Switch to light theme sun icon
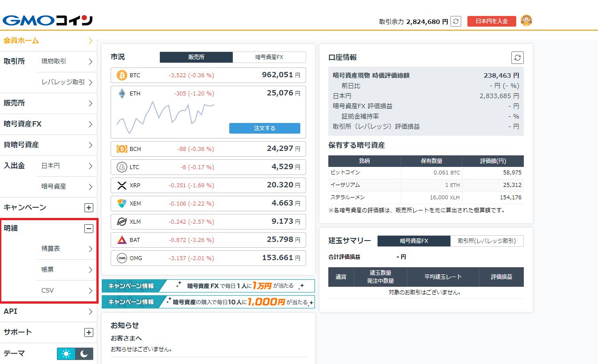This screenshot has height=364, width=598. coord(66,354)
